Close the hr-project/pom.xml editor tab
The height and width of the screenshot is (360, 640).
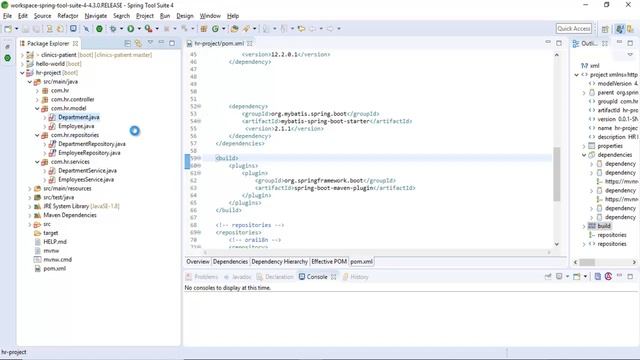click(250, 43)
